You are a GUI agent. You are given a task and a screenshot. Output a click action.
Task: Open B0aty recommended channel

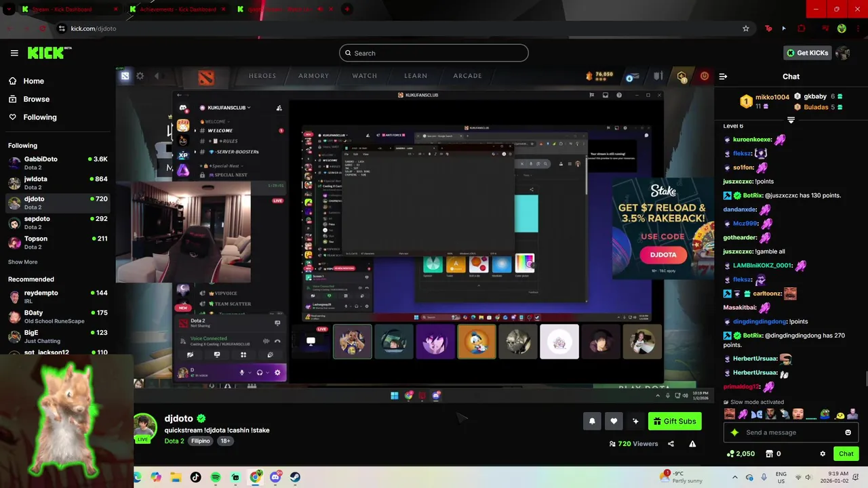click(x=58, y=317)
